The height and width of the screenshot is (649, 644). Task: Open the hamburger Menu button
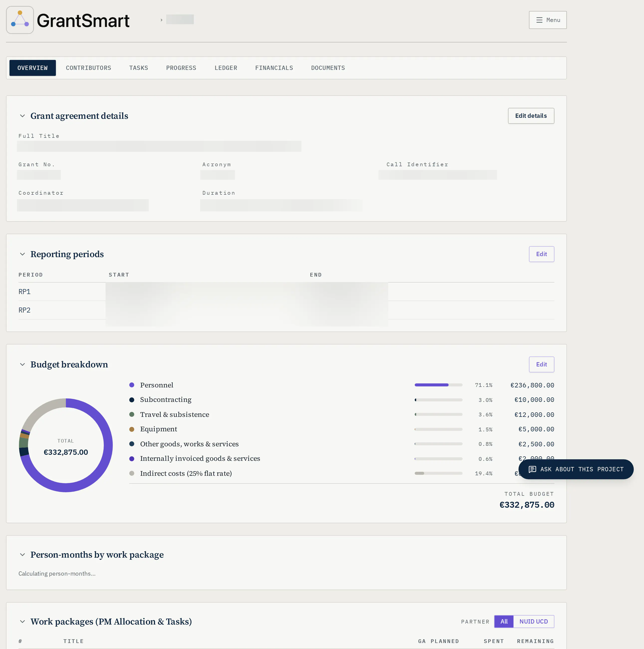(548, 20)
